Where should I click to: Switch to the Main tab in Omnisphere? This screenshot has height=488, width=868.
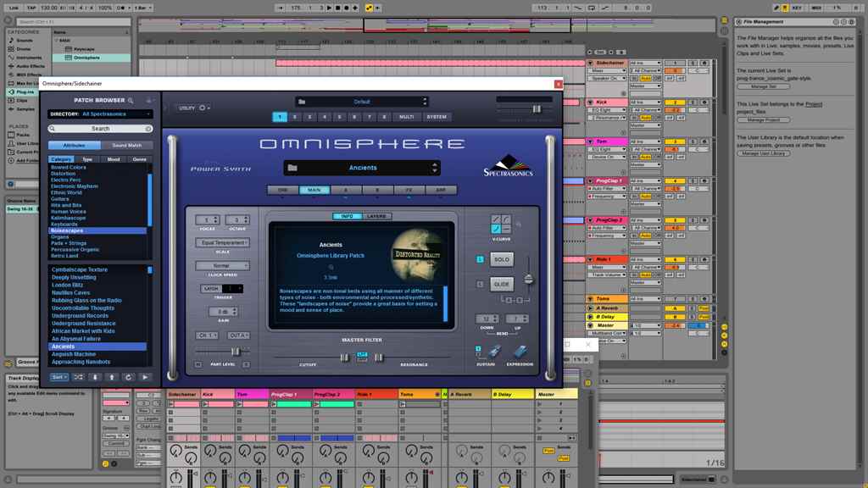314,191
